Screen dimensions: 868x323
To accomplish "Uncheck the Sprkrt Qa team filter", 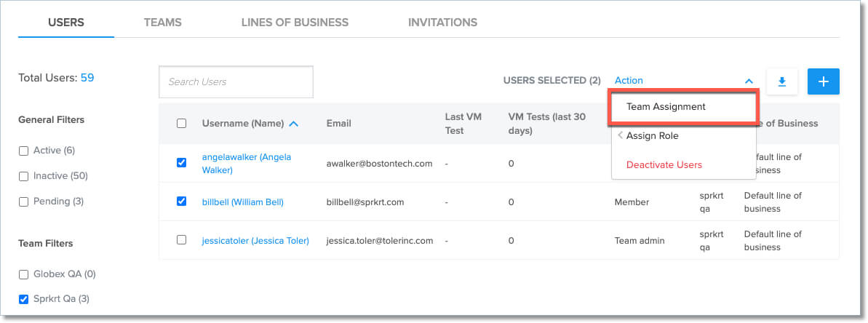I will click(x=24, y=299).
